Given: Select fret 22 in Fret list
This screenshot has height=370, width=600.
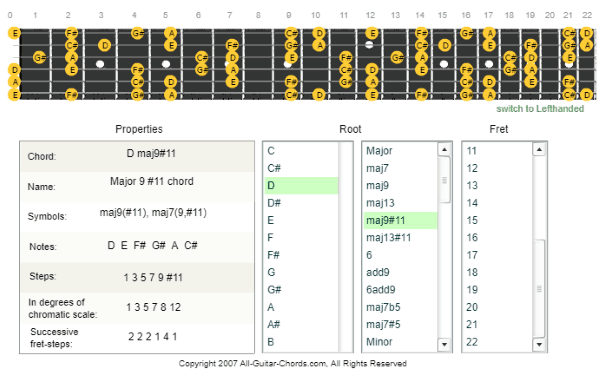Looking at the screenshot, I should 498,342.
